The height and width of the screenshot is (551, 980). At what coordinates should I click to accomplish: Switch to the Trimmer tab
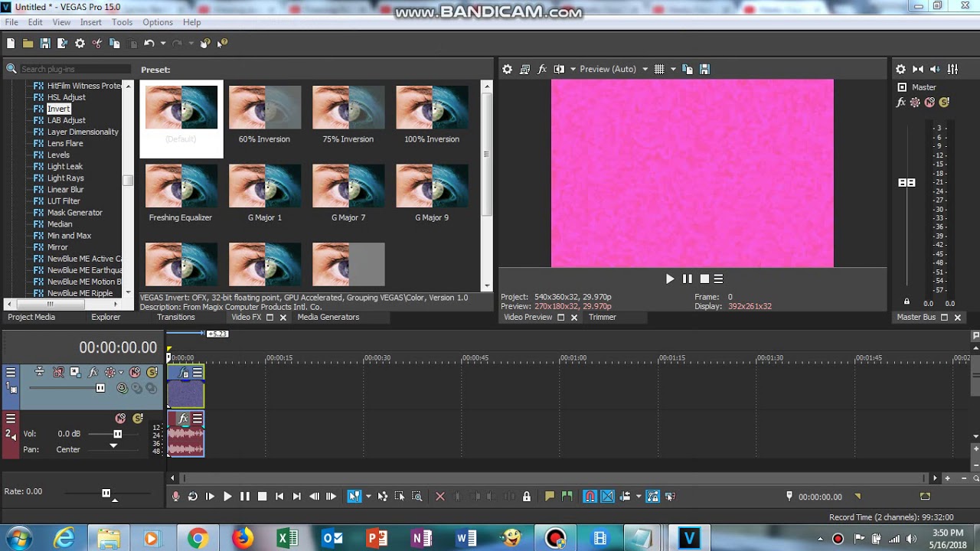coord(603,317)
